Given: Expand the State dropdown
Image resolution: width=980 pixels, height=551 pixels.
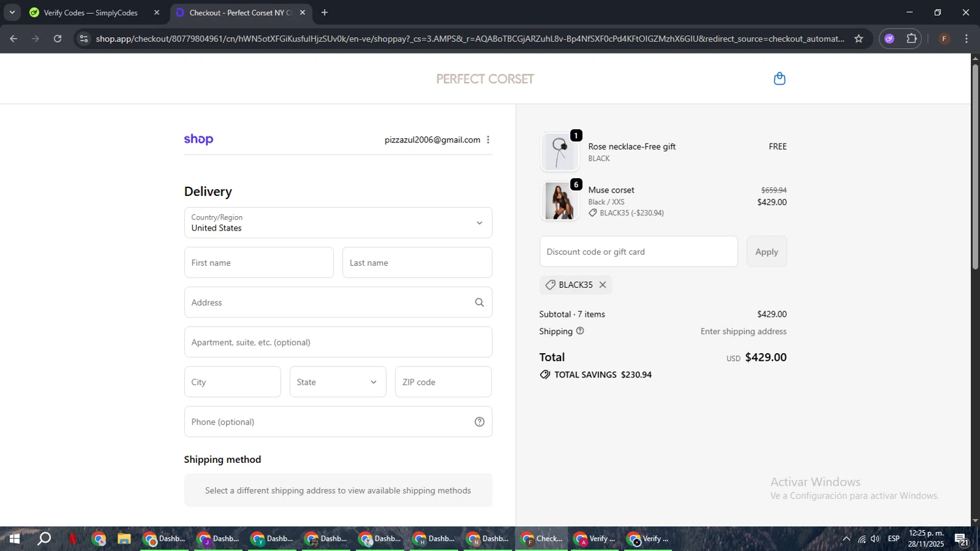Looking at the screenshot, I should point(338,382).
